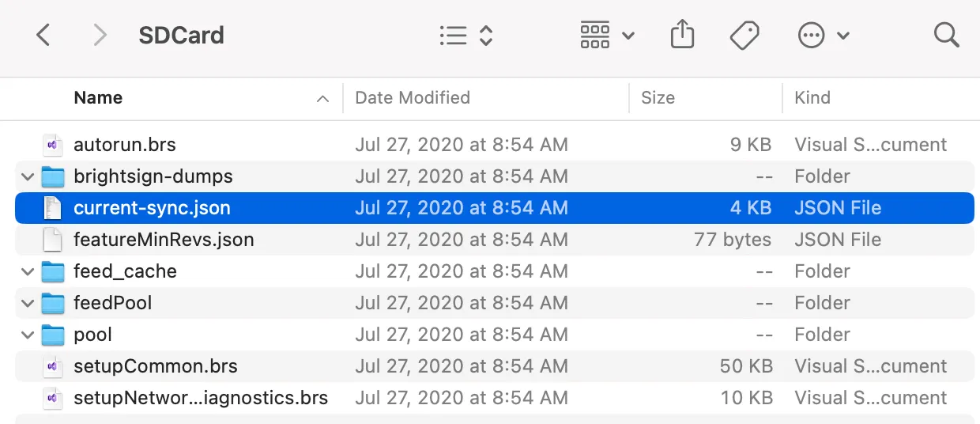This screenshot has width=980, height=424.
Task: Expand the feed_cache folder
Action: click(28, 271)
